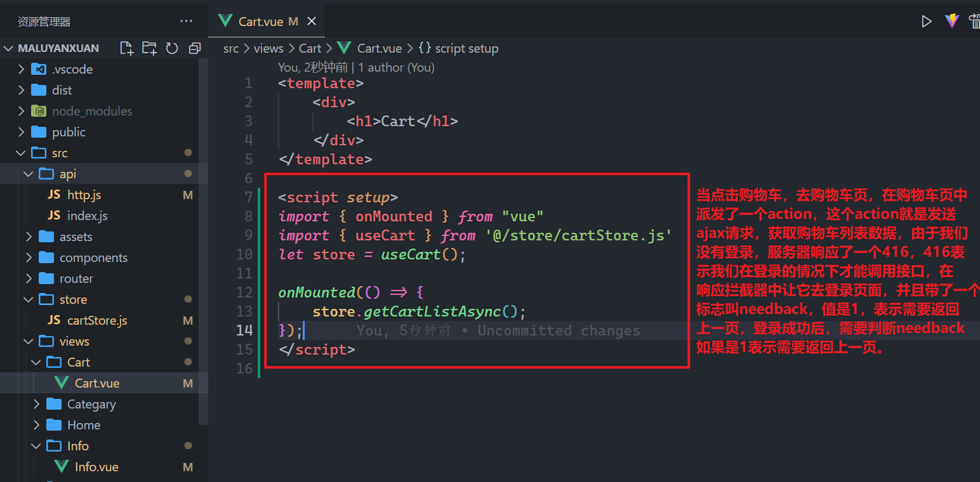The image size is (980, 482).
Task: Collapse the src folder chevron
Action: [21, 153]
